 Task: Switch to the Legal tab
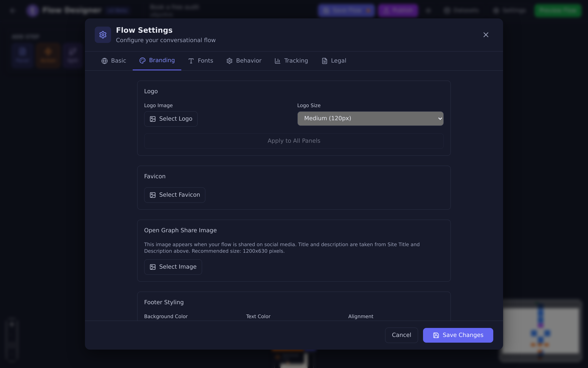point(334,61)
